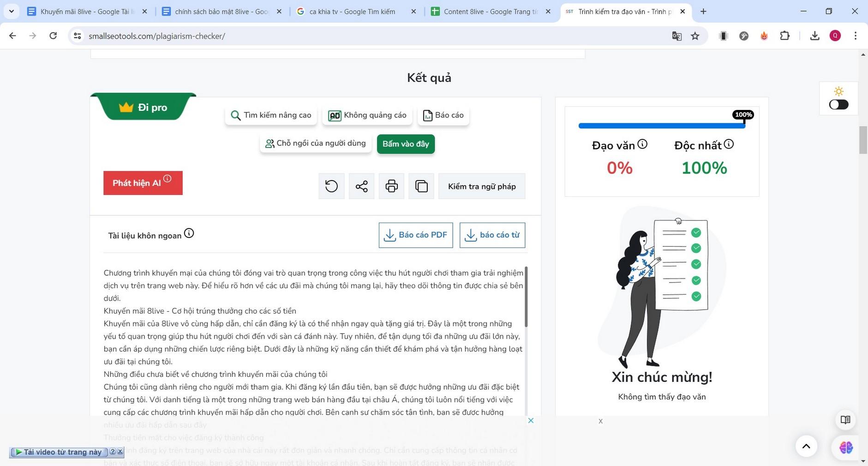
Task: Click the 0% plagiarism value
Action: coord(619,168)
